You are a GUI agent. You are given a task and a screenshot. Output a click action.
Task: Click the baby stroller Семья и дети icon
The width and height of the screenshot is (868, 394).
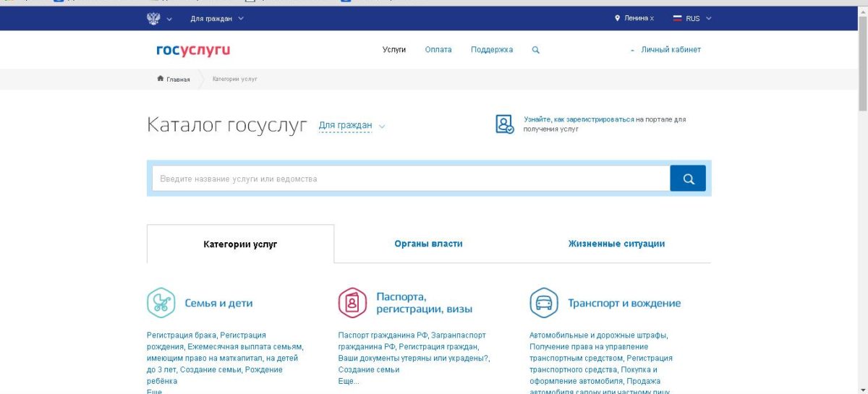161,303
